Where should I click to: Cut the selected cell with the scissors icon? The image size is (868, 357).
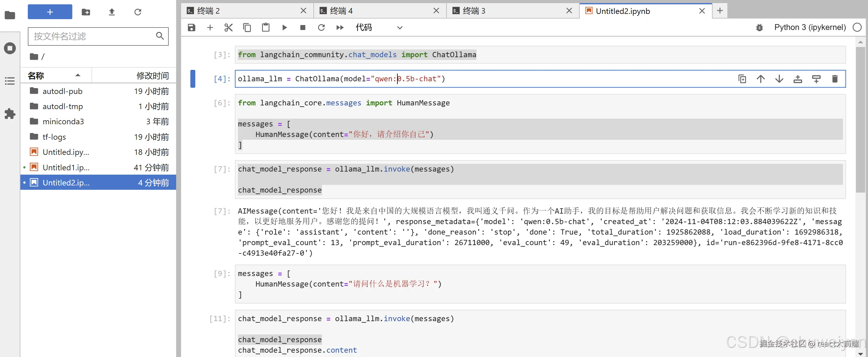(x=228, y=28)
